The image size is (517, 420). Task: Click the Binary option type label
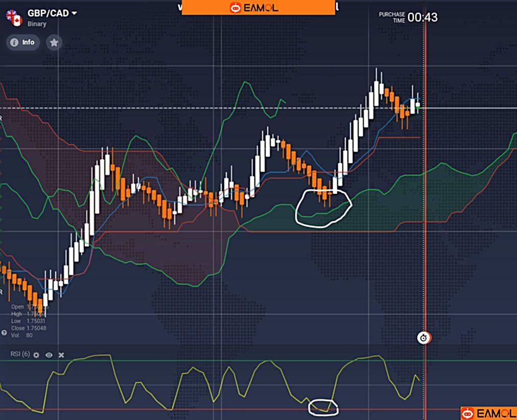37,24
